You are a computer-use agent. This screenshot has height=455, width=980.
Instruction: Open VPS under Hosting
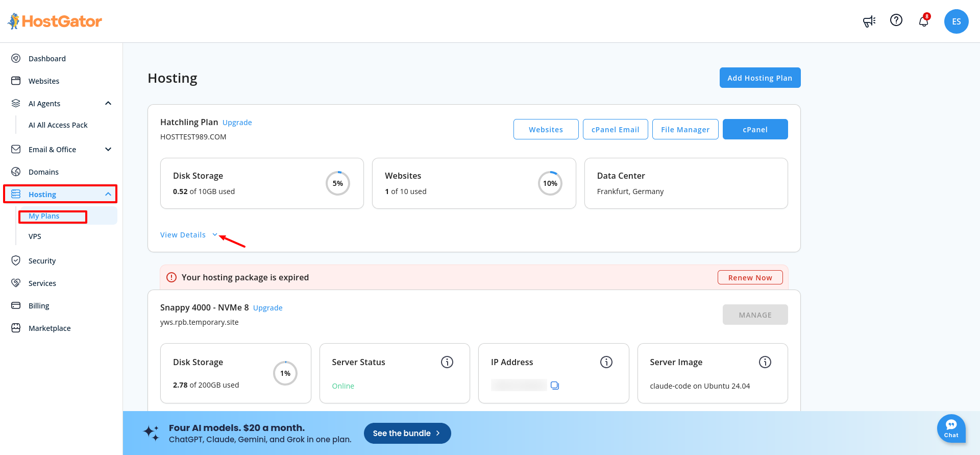tap(35, 236)
